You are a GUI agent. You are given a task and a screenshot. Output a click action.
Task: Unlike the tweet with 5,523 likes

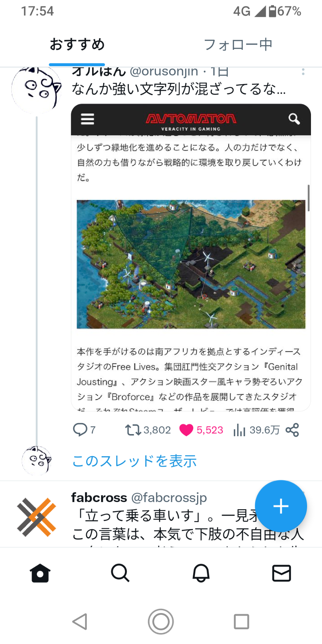(x=201, y=430)
